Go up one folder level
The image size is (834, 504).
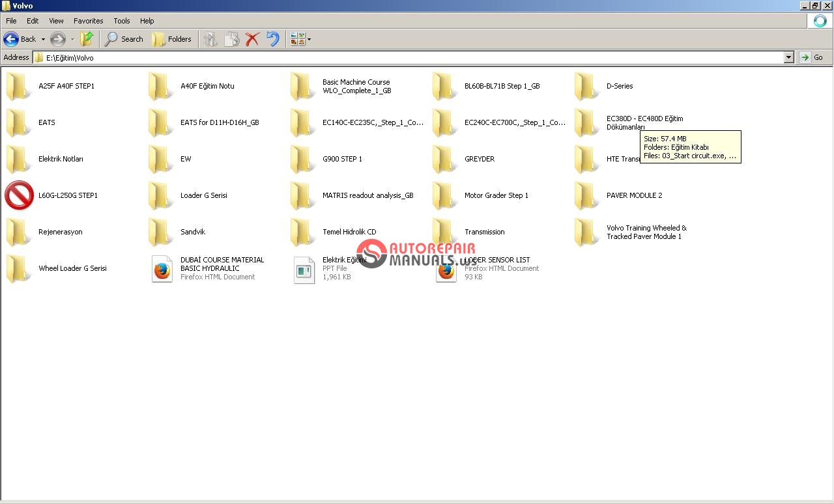click(87, 39)
